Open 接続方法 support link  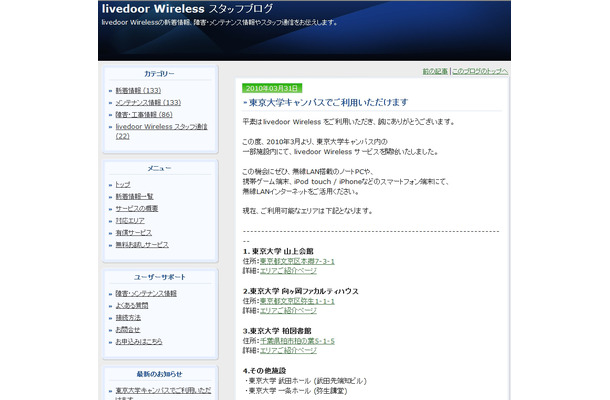point(128,318)
